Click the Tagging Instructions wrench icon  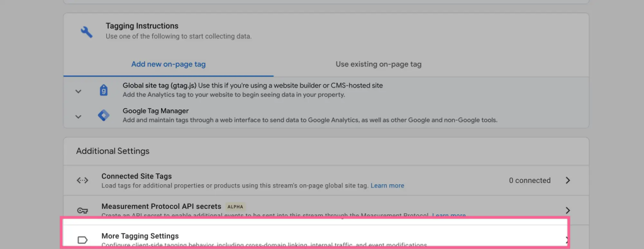[x=86, y=31]
